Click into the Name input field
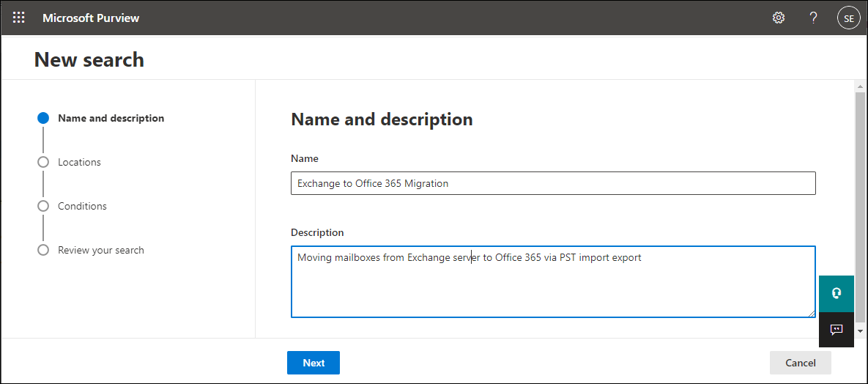The image size is (868, 384). [553, 183]
